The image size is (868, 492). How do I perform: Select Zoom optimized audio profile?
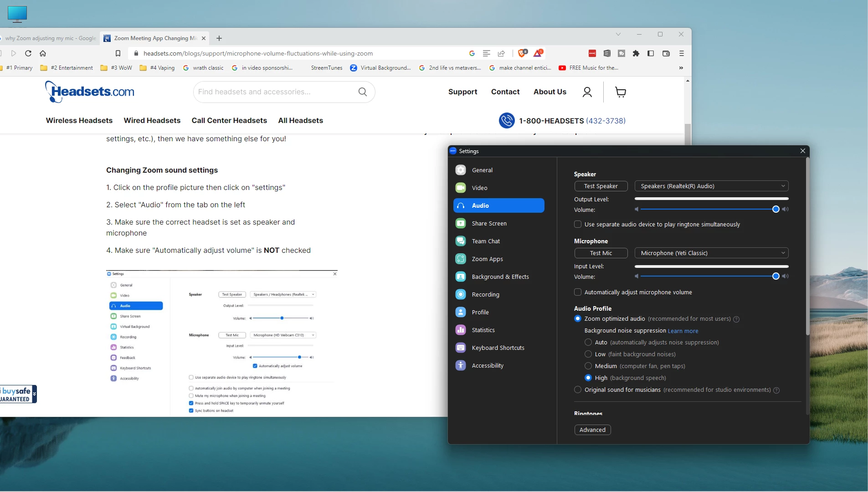pos(578,318)
